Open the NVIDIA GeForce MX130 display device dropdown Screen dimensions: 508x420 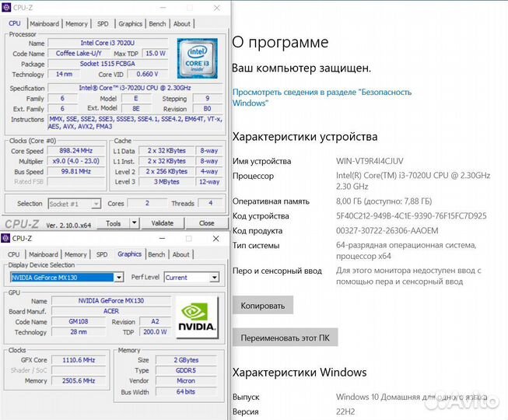119,278
